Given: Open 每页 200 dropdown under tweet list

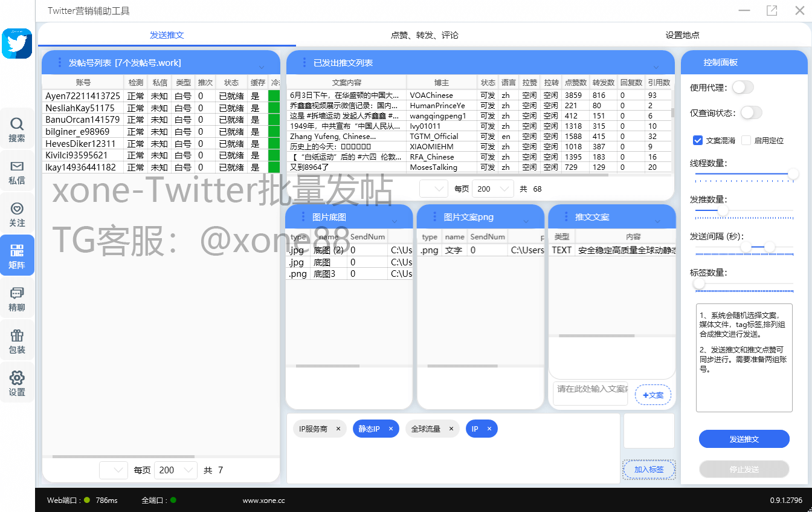Looking at the screenshot, I should [x=493, y=189].
